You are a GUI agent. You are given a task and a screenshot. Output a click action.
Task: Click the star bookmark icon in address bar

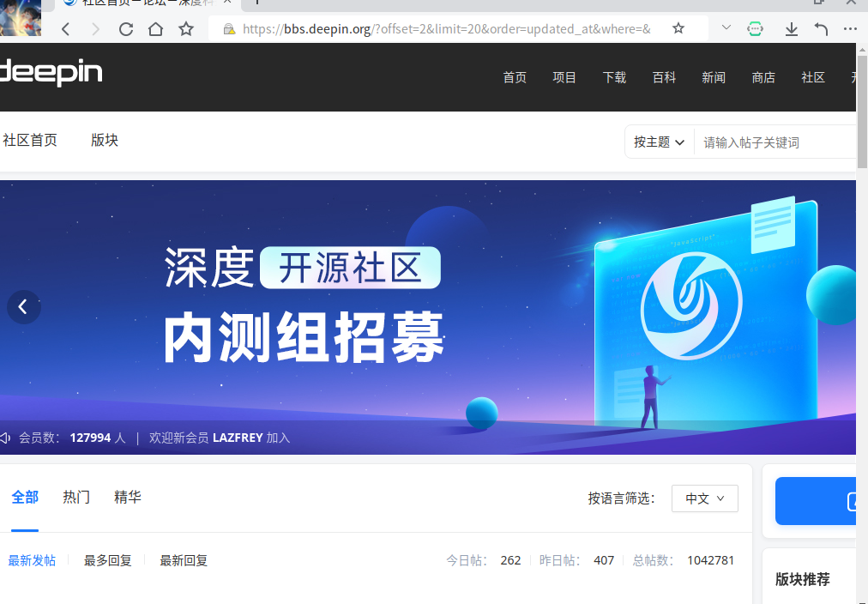click(678, 28)
